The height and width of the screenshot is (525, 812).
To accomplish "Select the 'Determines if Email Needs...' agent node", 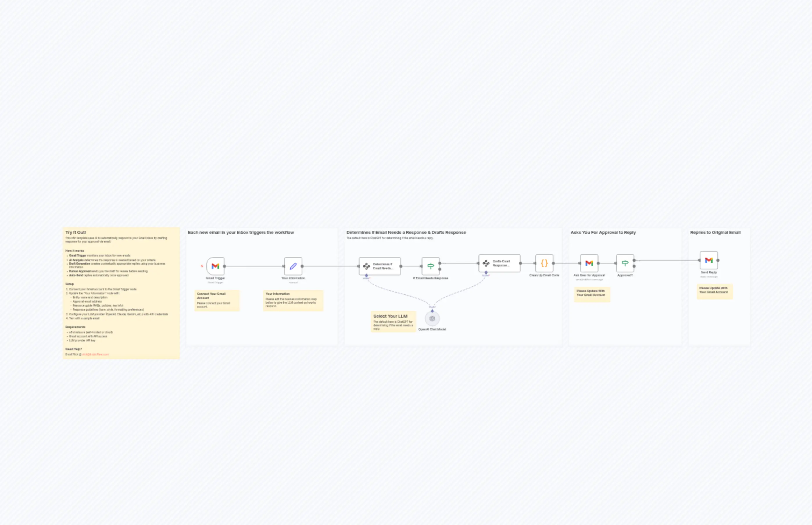I will coord(380,266).
